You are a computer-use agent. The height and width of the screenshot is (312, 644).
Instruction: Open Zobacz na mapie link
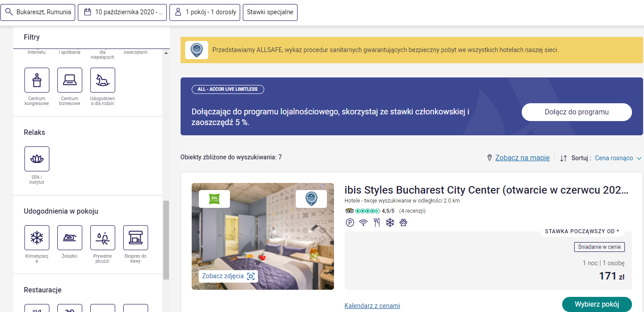523,158
